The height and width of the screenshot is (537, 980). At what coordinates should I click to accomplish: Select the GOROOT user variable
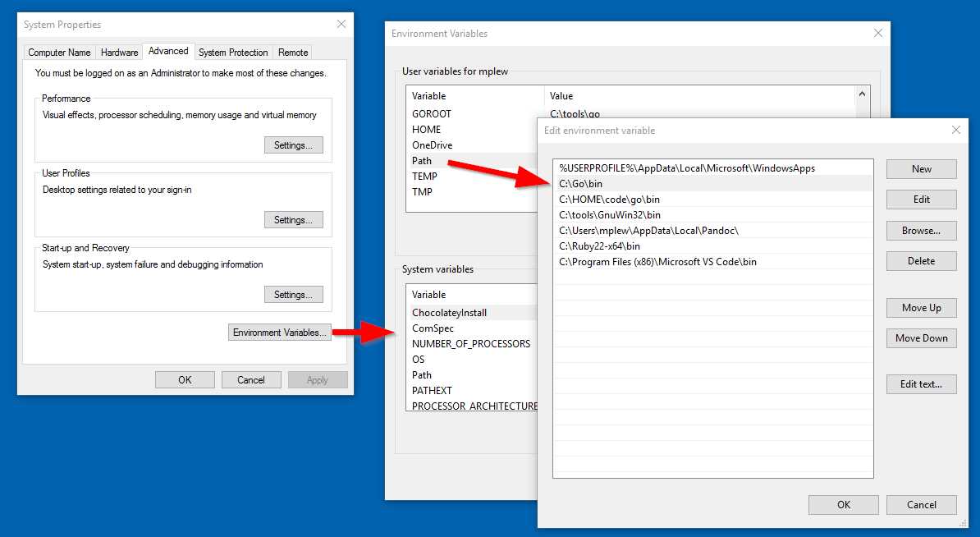[x=433, y=114]
